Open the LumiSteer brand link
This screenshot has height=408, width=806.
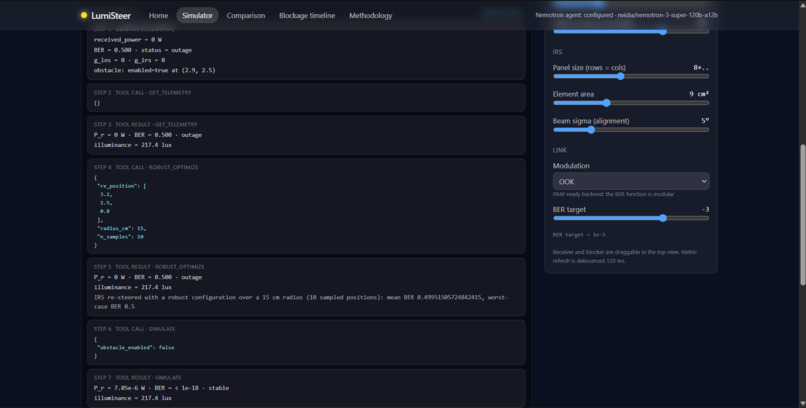click(106, 15)
